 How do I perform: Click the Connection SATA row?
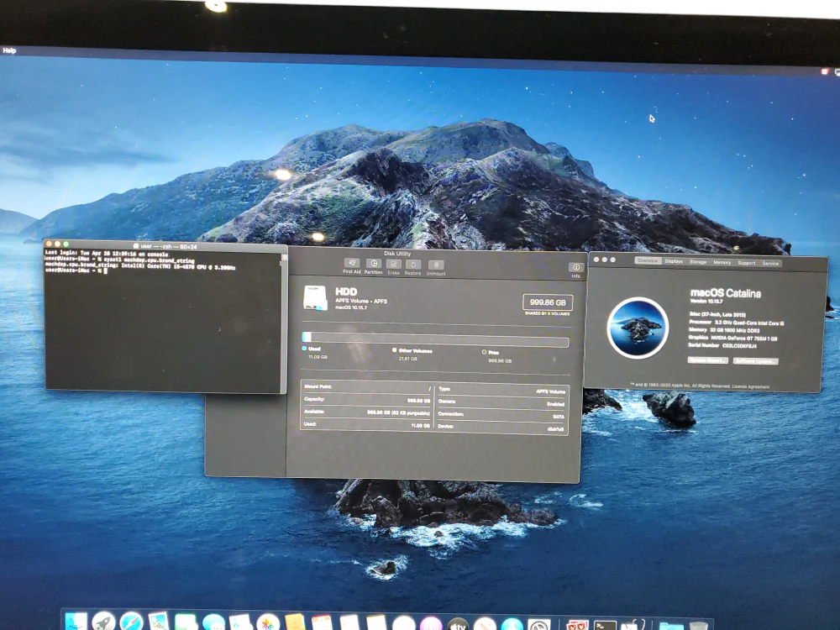(501, 415)
